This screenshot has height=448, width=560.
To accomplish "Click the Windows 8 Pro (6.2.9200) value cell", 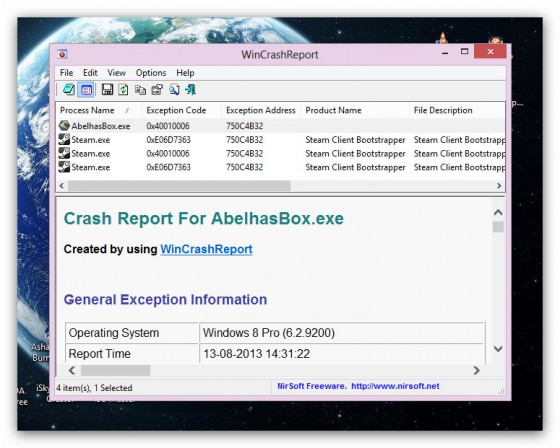I will pyautogui.click(x=342, y=333).
